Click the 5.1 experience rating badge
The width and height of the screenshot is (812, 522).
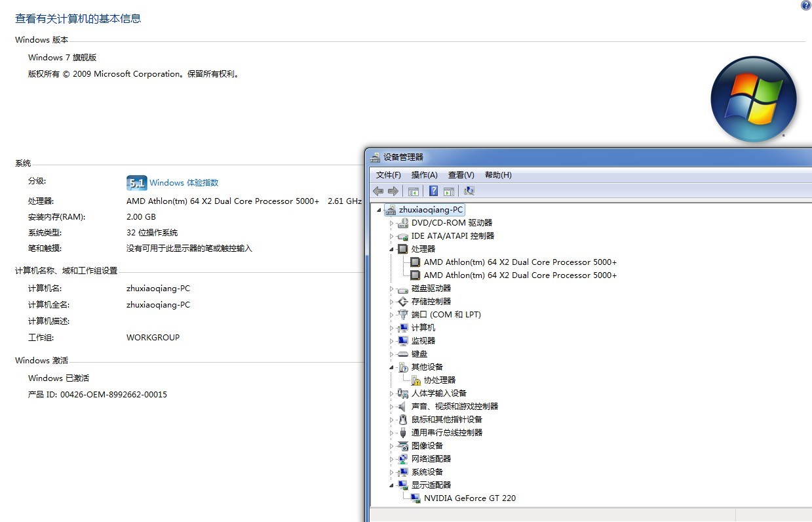point(136,183)
